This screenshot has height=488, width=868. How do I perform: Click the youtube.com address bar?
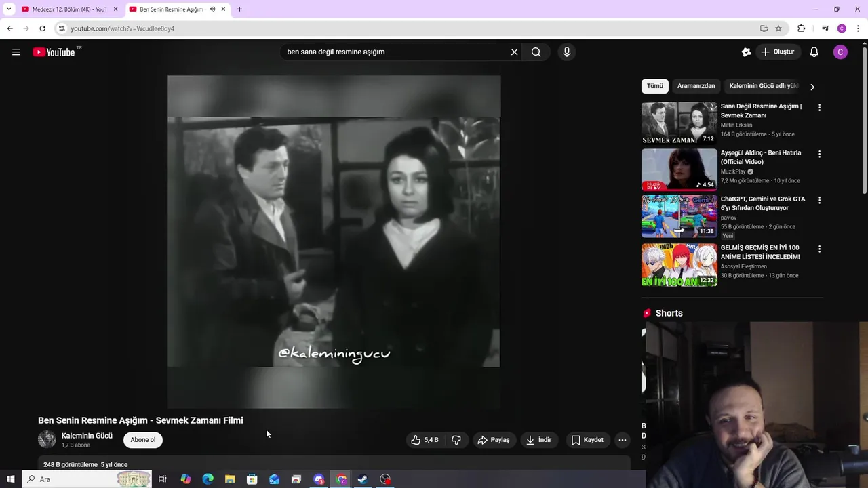407,28
